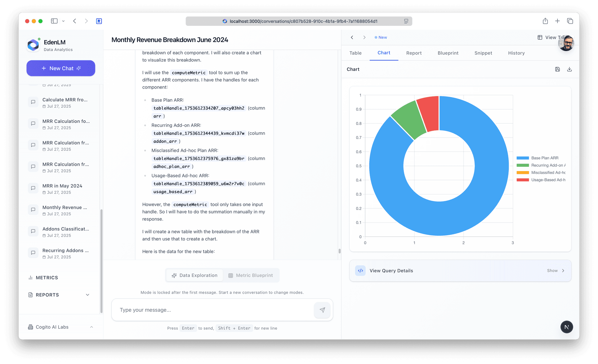Viewport: 598px width, 364px height.
Task: Open the 'Monthly Revenue ...' conversation
Action: coord(61,210)
